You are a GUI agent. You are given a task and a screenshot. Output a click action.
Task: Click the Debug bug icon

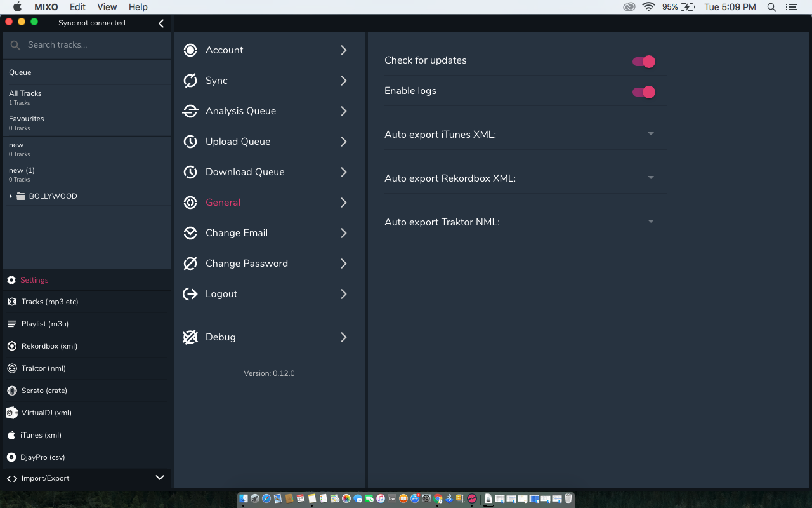click(190, 337)
